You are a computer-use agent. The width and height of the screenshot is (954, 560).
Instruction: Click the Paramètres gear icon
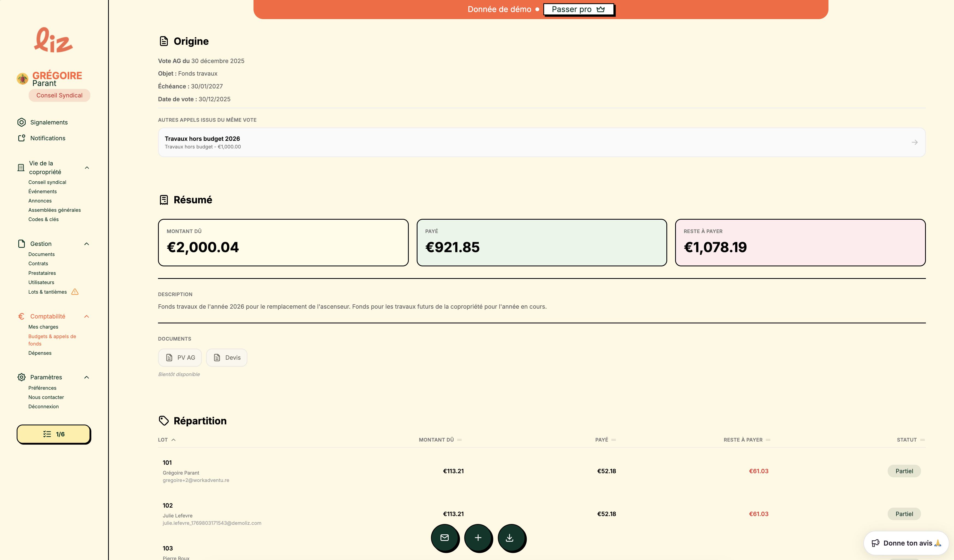[22, 377]
